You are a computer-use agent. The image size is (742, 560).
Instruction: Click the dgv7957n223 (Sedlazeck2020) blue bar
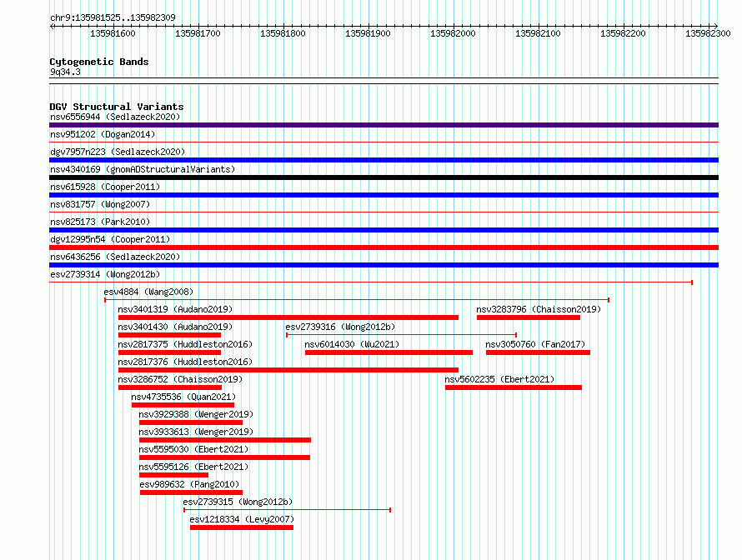pyautogui.click(x=384, y=160)
